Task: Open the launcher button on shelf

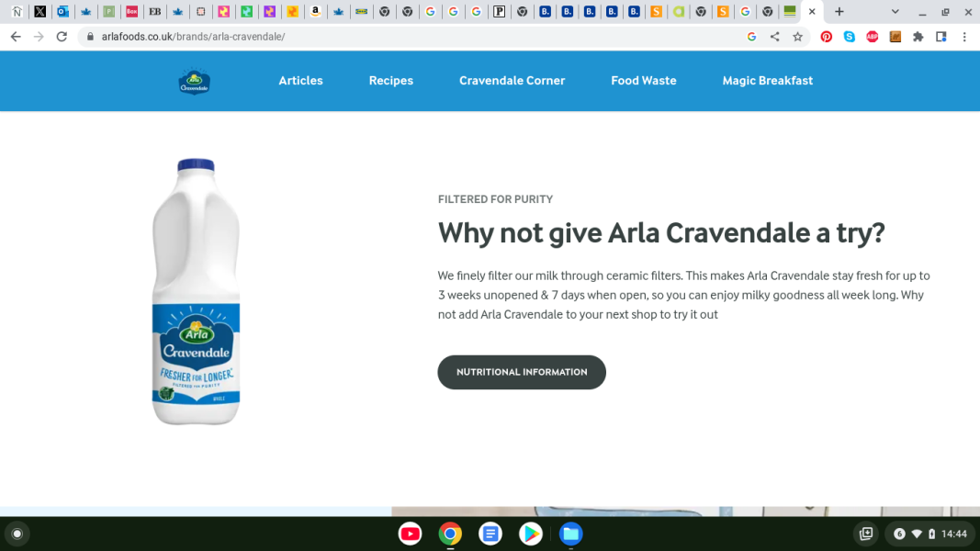Action: pyautogui.click(x=17, y=534)
